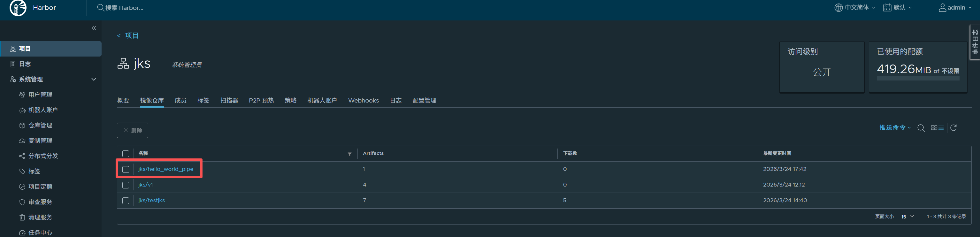The height and width of the screenshot is (237, 980).
Task: Click the globe language icon
Action: pyautogui.click(x=838, y=8)
